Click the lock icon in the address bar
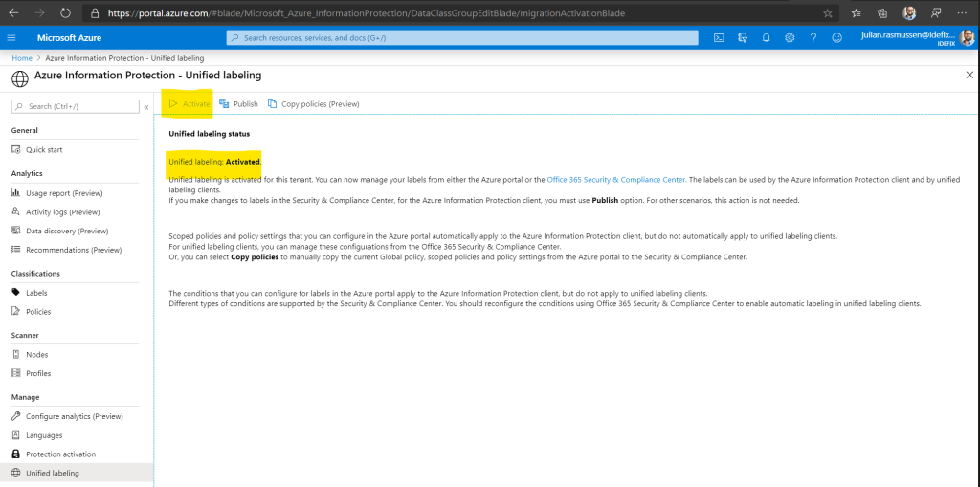The width and height of the screenshot is (980, 487). click(x=95, y=12)
